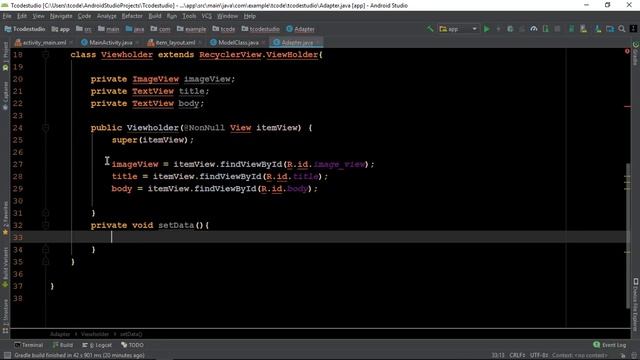This screenshot has height=360, width=640.
Task: Open the Terminal tool window
Action: (29, 345)
